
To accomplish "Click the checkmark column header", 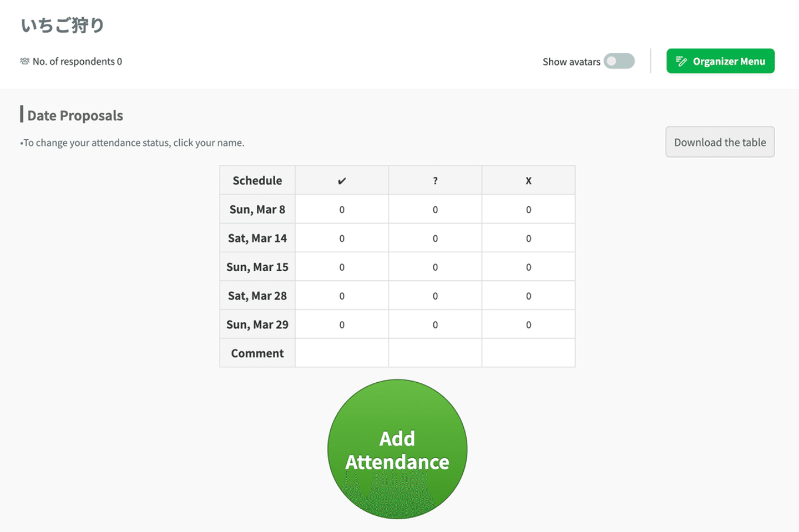I will click(342, 181).
